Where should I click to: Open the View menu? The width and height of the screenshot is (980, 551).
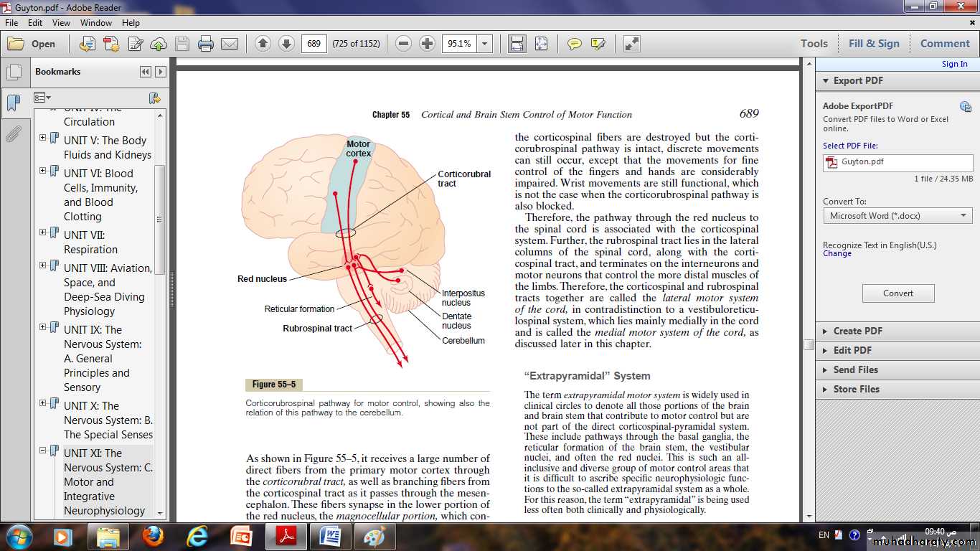(61, 23)
